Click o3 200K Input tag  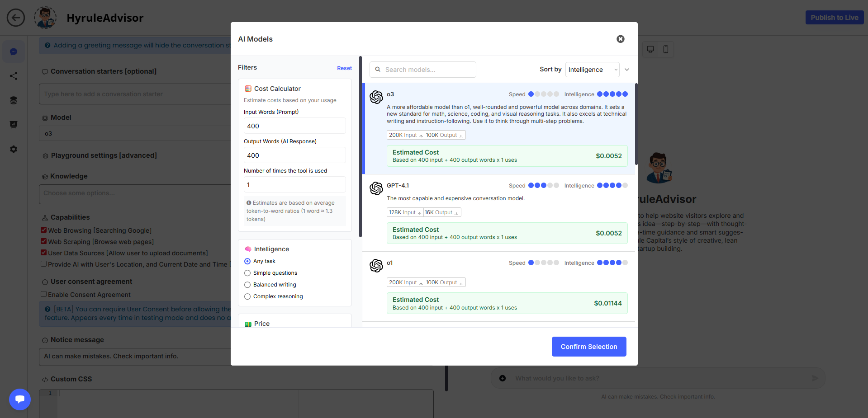pyautogui.click(x=406, y=135)
